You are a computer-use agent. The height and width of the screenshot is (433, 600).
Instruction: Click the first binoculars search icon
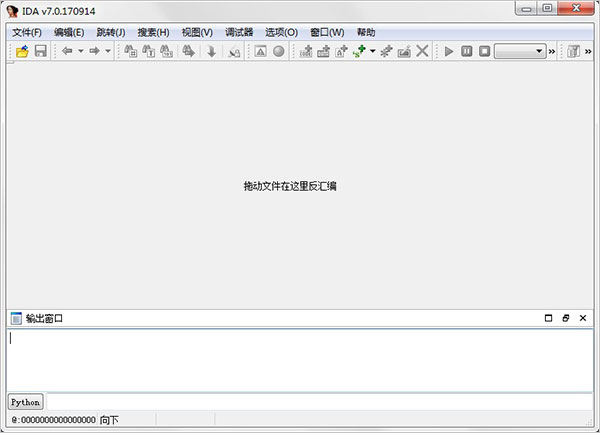coord(131,51)
